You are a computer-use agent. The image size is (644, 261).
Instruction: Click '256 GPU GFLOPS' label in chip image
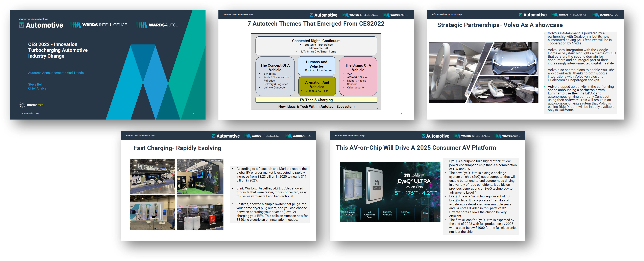[x=387, y=213]
